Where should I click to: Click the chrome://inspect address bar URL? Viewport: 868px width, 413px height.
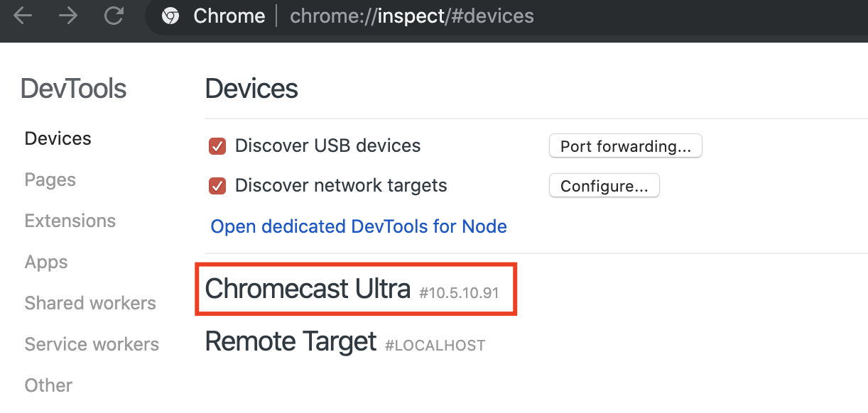pyautogui.click(x=411, y=16)
